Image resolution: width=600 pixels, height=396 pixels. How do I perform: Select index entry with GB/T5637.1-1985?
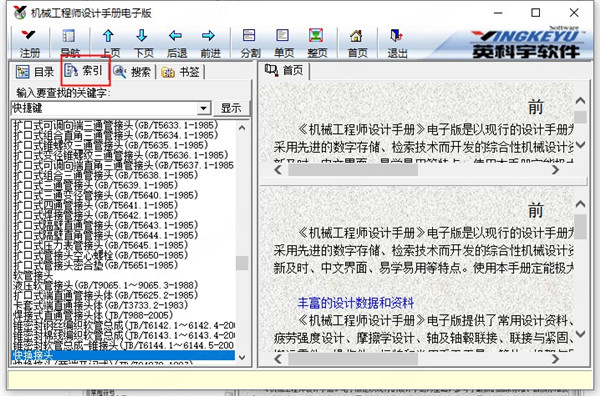click(x=124, y=165)
